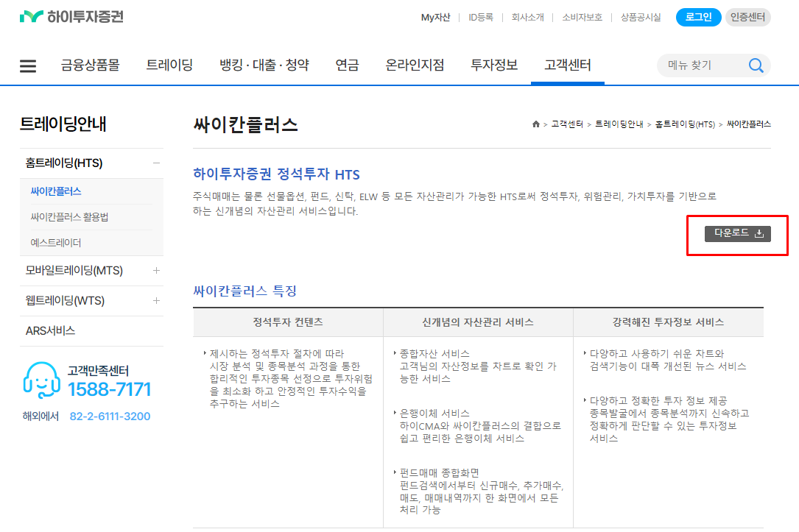
Task: Open the 금융상품몰 menu
Action: (x=90, y=65)
